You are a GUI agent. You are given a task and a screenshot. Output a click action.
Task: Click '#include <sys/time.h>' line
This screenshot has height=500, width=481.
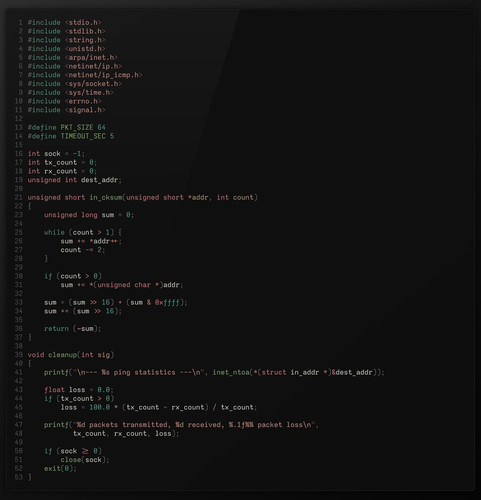coord(71,92)
